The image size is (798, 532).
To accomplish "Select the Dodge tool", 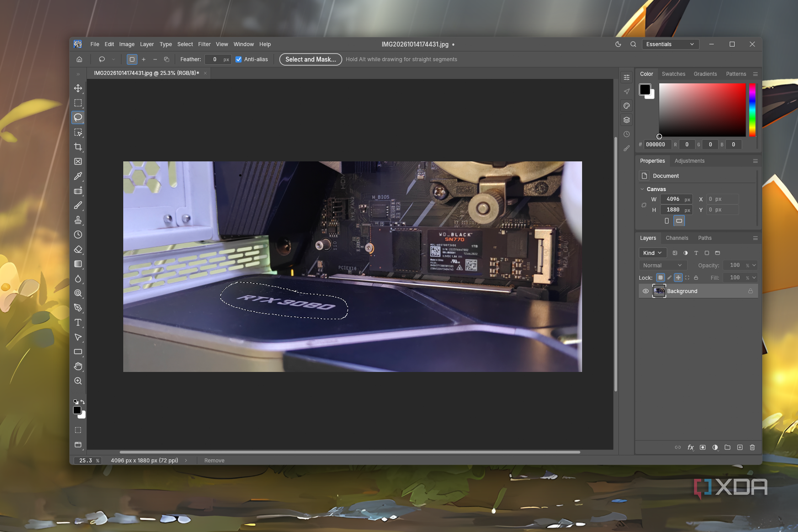I will [78, 293].
